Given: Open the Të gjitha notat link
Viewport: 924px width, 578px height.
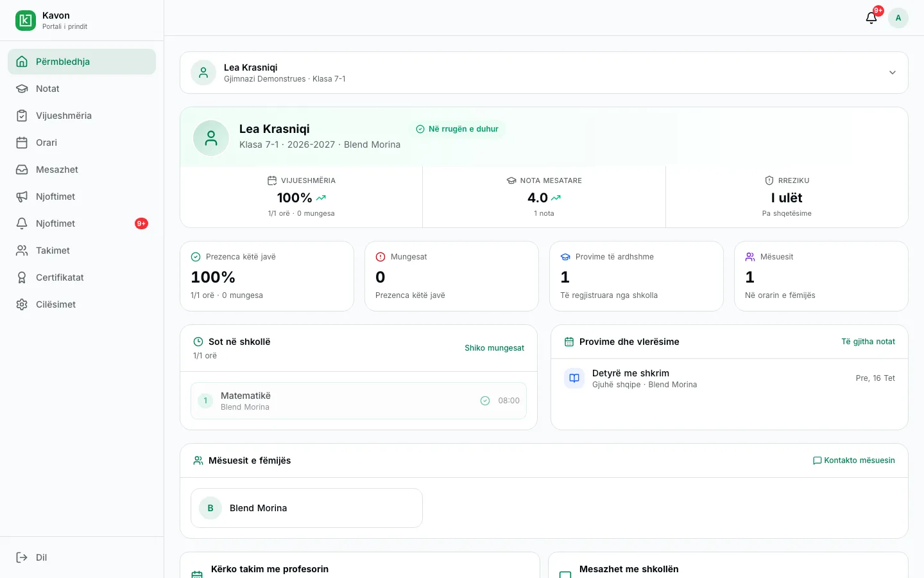Looking at the screenshot, I should point(868,342).
